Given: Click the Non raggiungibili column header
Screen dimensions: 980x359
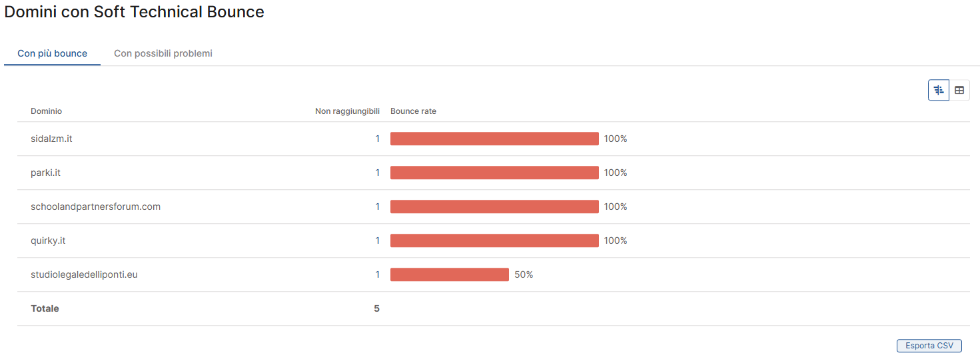Looking at the screenshot, I should coord(347,111).
